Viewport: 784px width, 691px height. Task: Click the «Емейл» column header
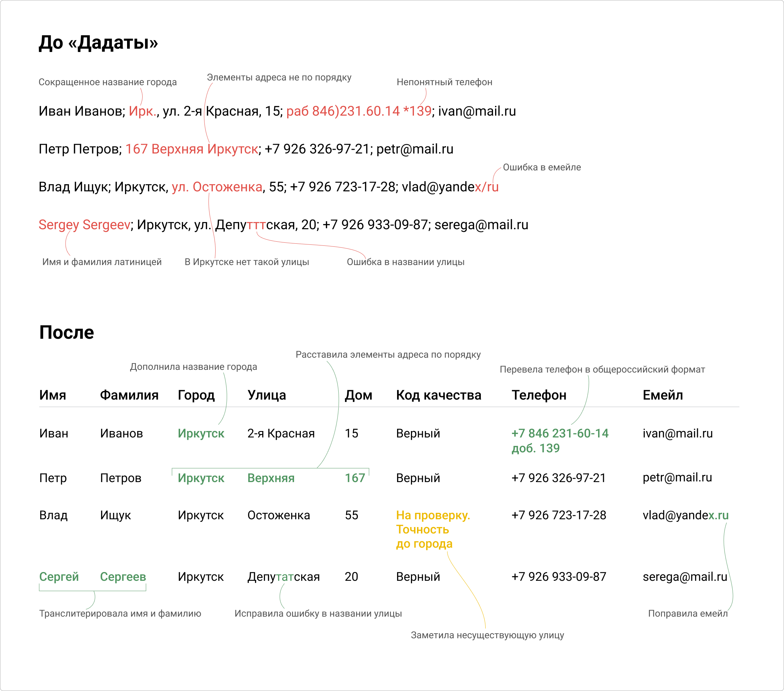[662, 395]
